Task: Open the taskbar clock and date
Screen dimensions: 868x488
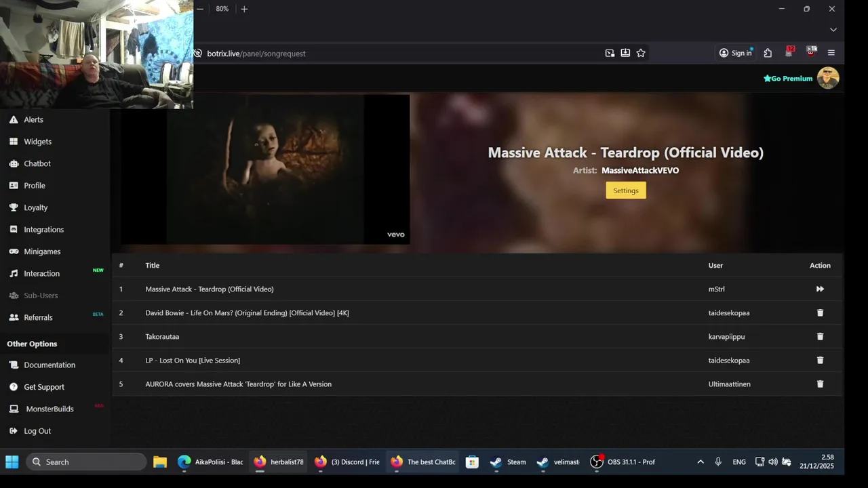Action: point(817,462)
